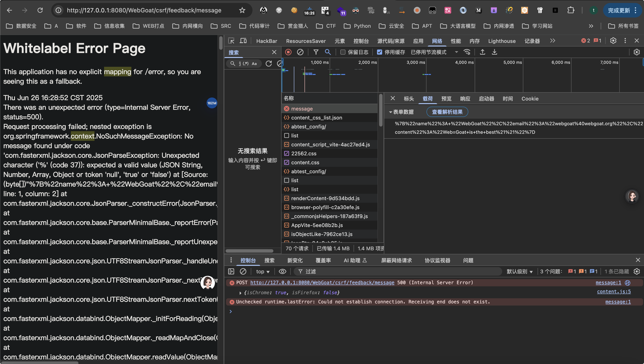Refresh search results in search pane

(268, 64)
